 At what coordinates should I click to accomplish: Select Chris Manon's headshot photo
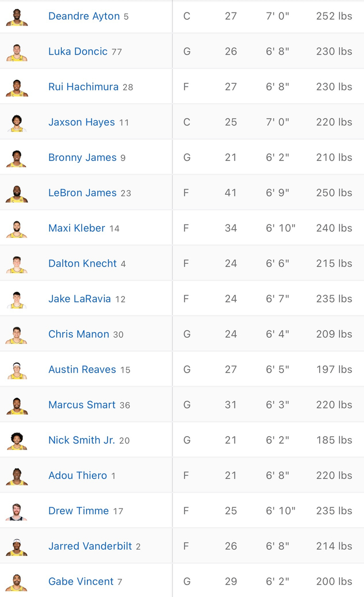pos(17,334)
